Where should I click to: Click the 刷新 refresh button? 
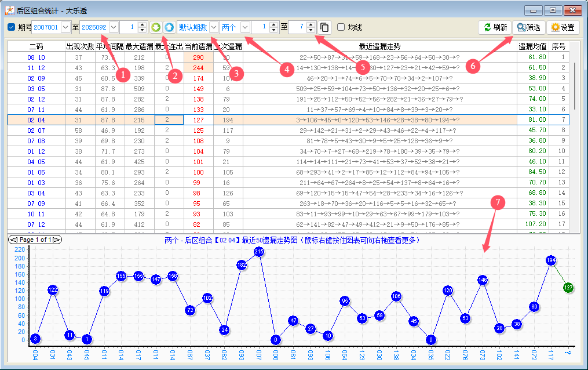494,27
